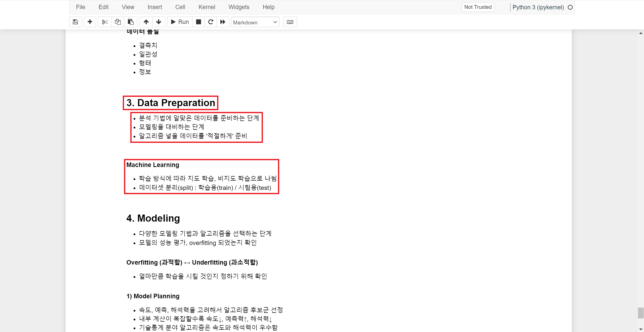644x332 pixels.
Task: Interrupt the kernel with stop icon
Action: pos(198,22)
